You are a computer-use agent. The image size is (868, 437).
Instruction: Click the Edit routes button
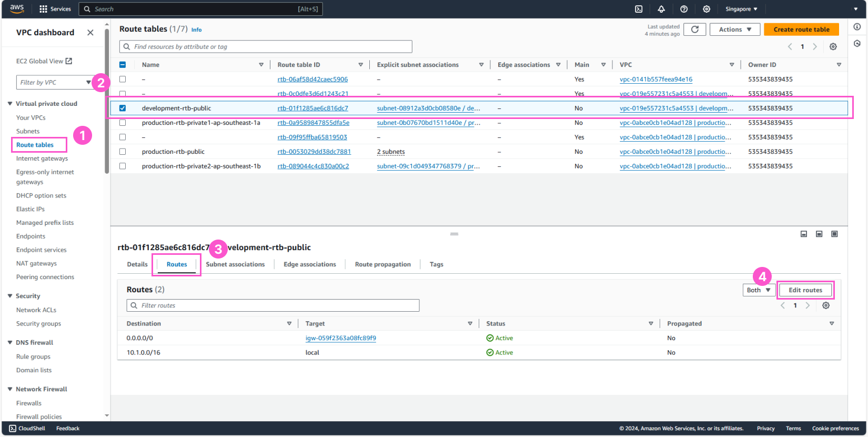(x=805, y=290)
